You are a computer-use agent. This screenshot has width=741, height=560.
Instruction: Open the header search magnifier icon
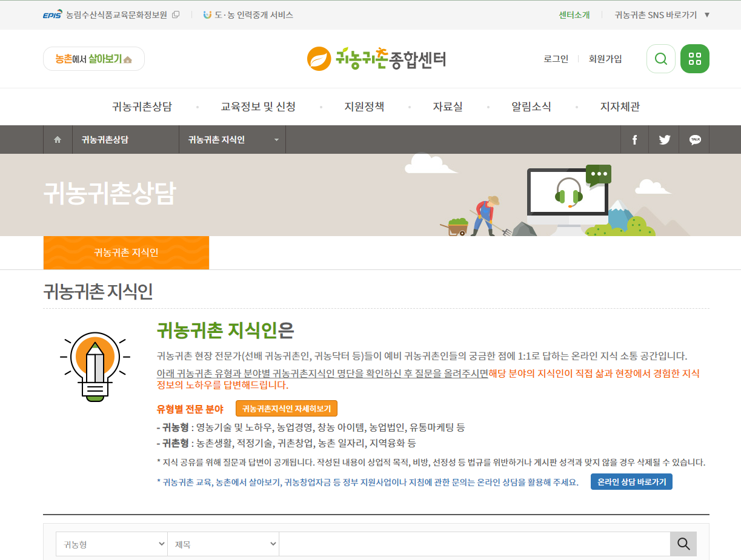click(x=660, y=59)
